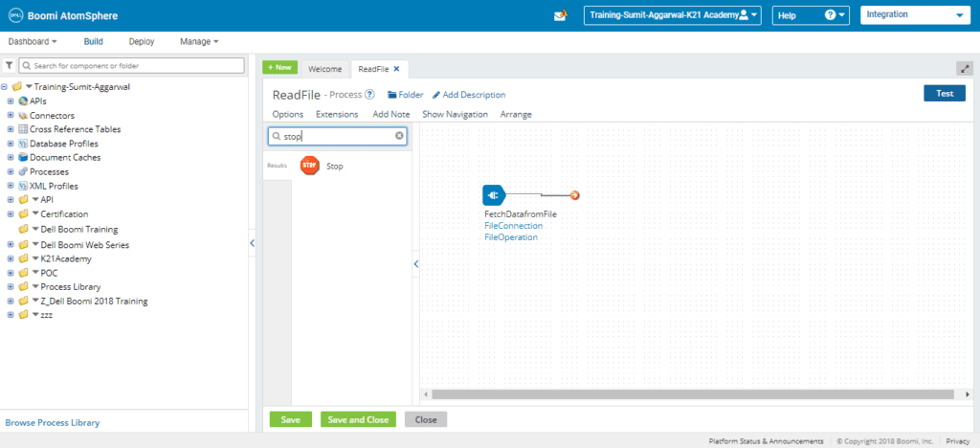Open the Integration service dropdown

click(x=914, y=15)
